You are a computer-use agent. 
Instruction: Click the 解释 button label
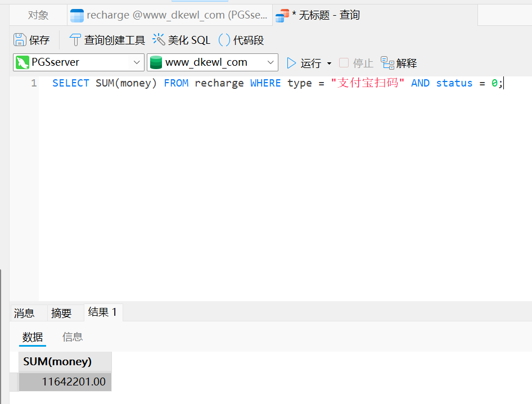(x=407, y=63)
